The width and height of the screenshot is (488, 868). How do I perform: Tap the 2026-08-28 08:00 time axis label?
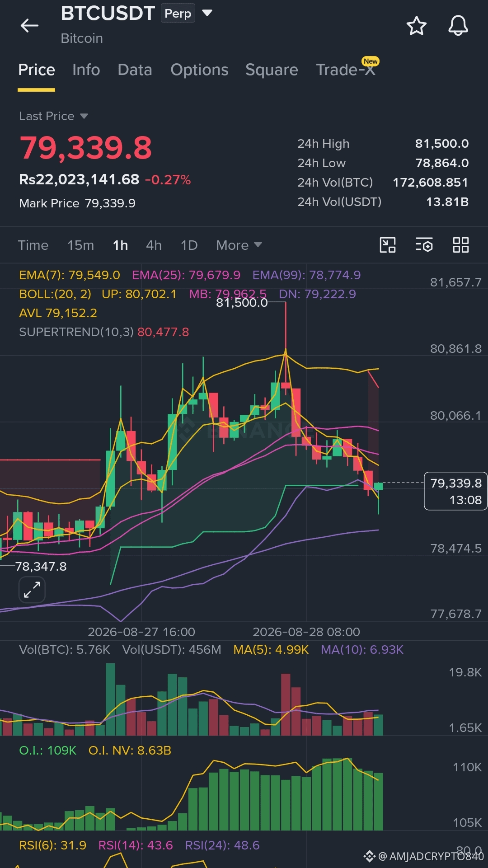tap(306, 632)
